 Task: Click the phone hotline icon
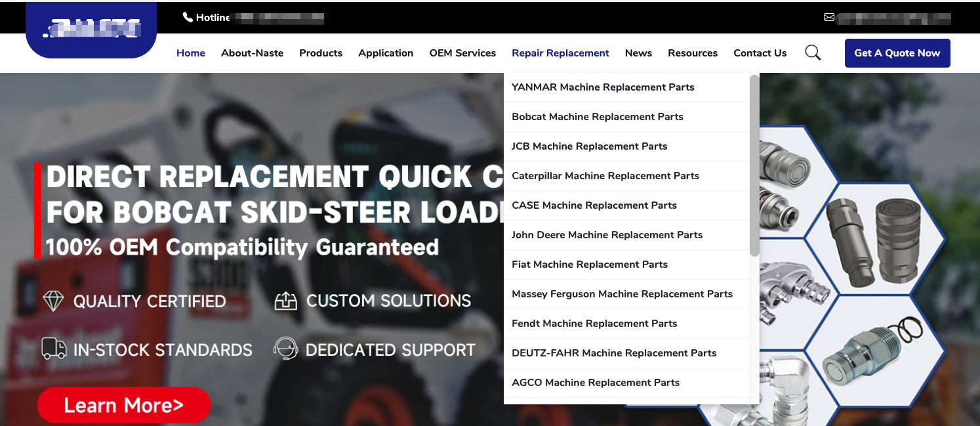click(x=188, y=18)
